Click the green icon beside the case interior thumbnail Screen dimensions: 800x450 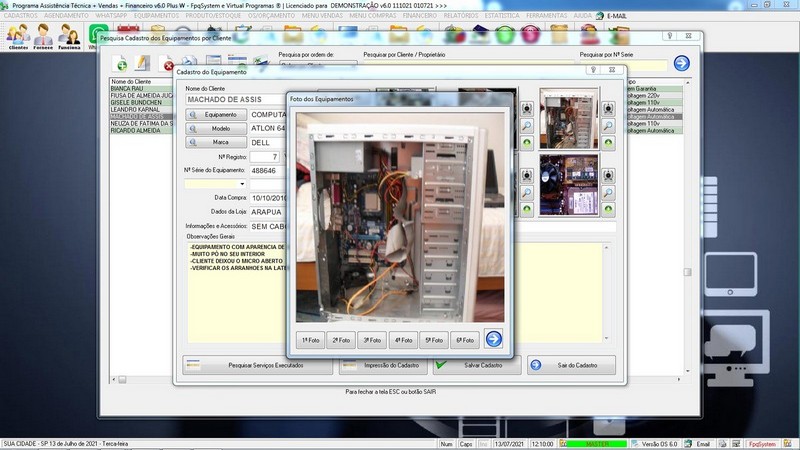(608, 143)
